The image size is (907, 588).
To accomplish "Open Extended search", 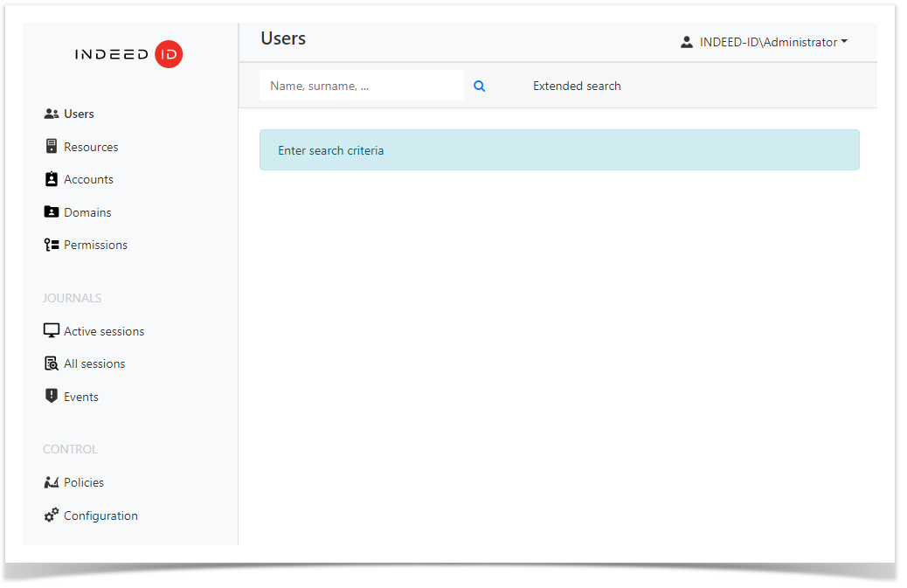I will (x=577, y=86).
